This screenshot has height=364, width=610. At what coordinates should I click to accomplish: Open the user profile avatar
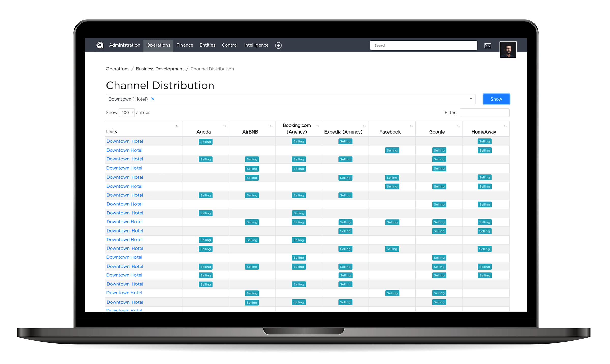(508, 49)
